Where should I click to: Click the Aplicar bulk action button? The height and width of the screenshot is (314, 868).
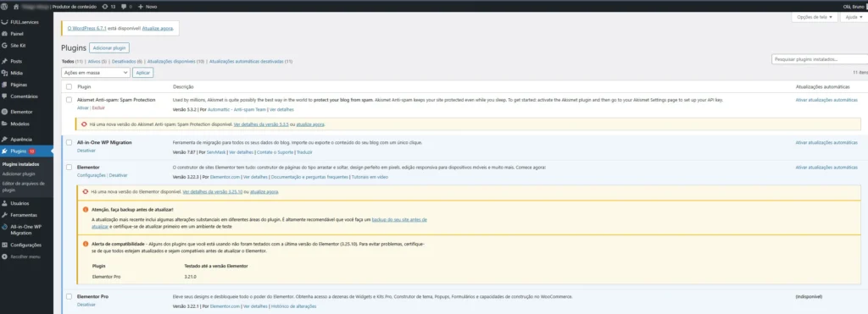[x=143, y=73]
